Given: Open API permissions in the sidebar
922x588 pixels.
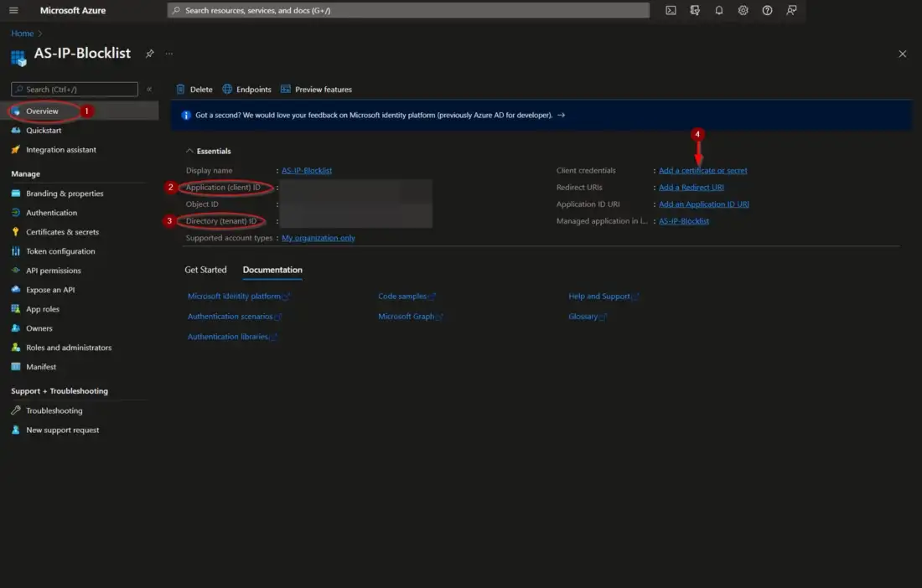Looking at the screenshot, I should point(53,271).
